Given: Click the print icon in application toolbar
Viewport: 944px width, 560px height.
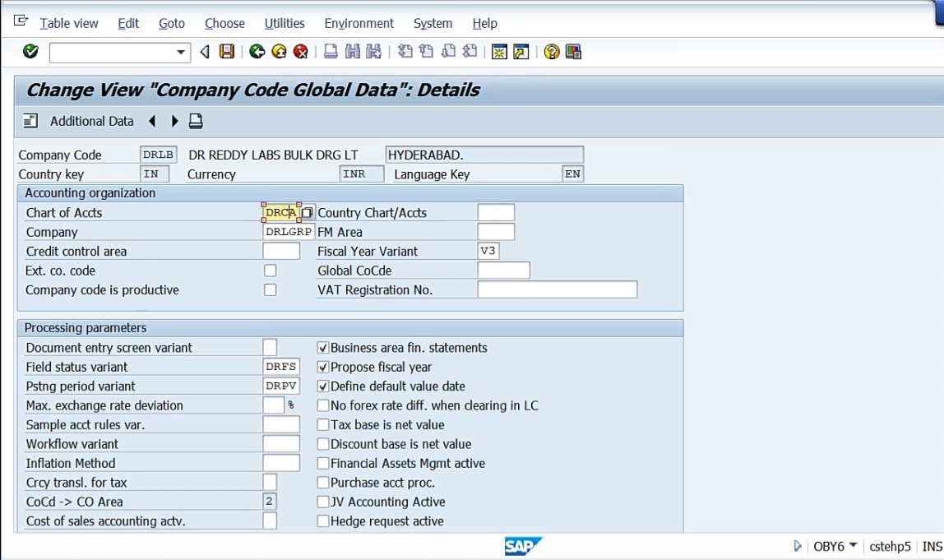Looking at the screenshot, I should pyautogui.click(x=196, y=121).
